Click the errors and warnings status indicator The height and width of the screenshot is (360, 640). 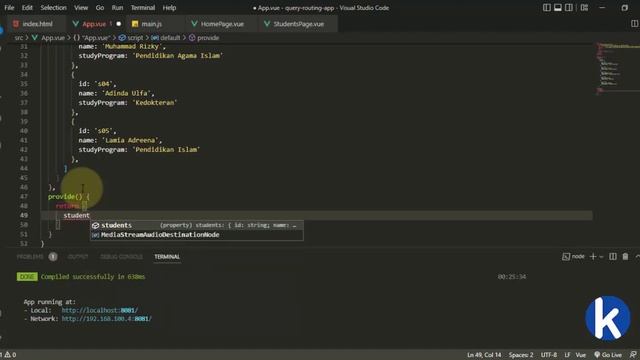[8, 355]
